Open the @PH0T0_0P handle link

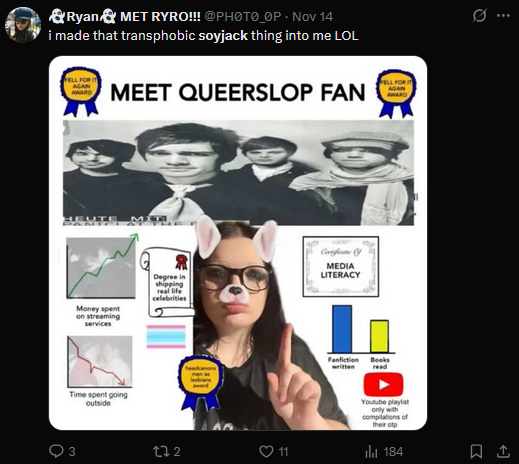242,16
